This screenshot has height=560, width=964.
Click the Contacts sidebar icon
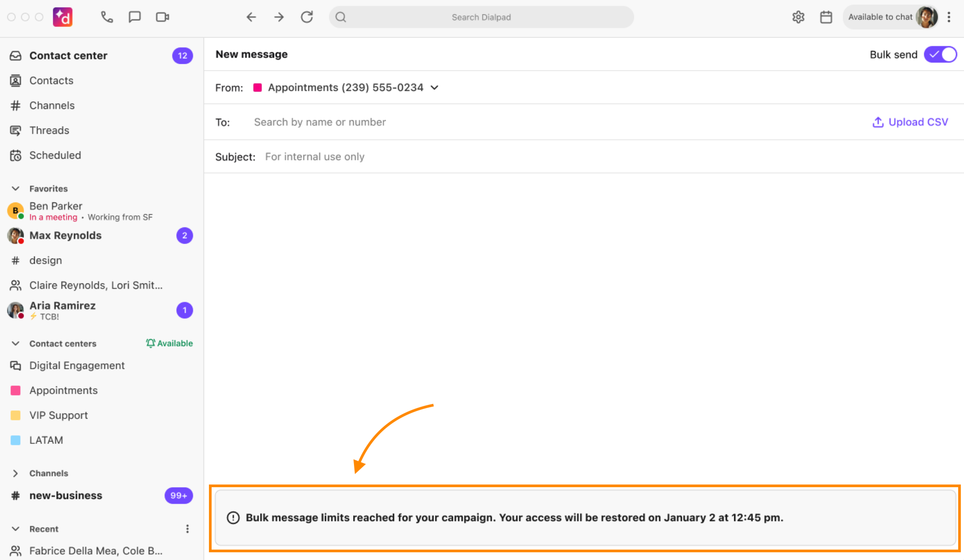pos(16,80)
